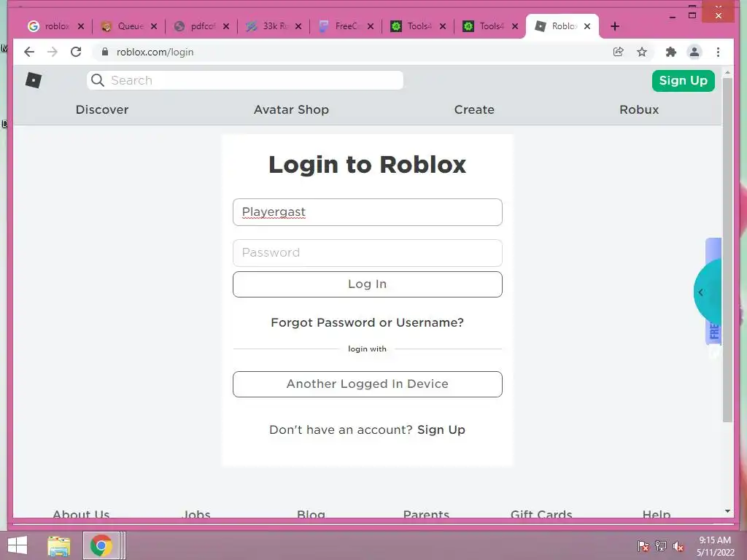The height and width of the screenshot is (560, 747).
Task: Open the extensions puzzle icon
Action: 671,52
